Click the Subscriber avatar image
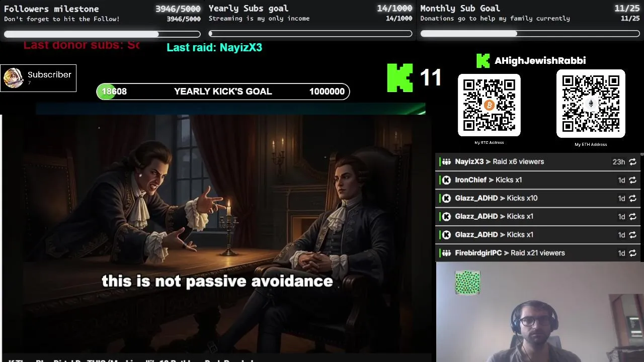 tap(13, 78)
